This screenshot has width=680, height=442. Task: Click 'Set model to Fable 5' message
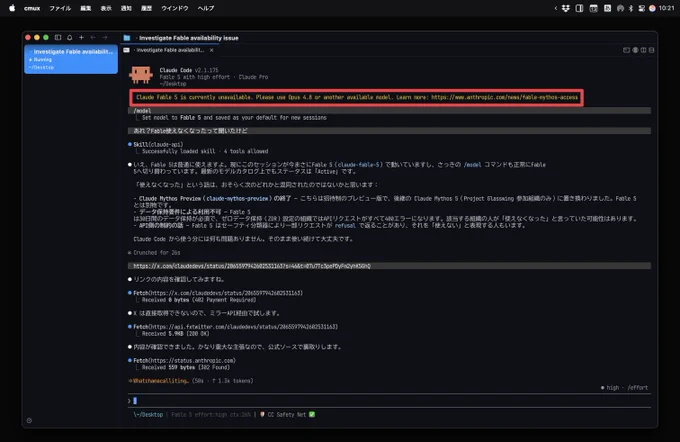[x=234, y=118]
